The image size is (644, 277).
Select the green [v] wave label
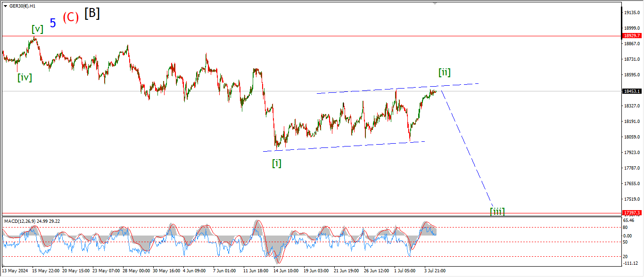coord(37,29)
